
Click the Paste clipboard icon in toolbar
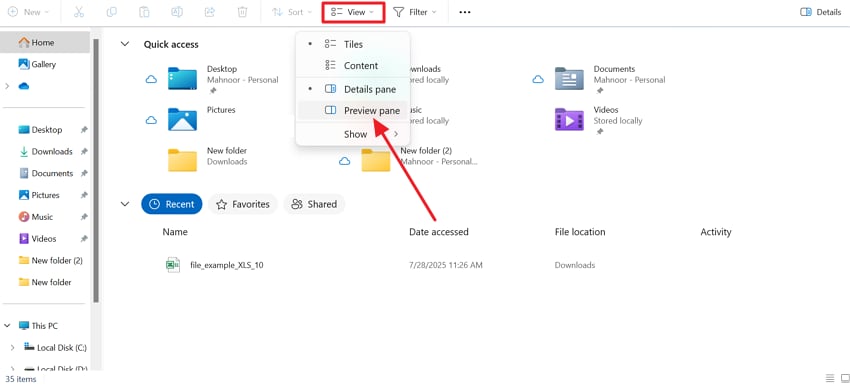click(x=144, y=12)
